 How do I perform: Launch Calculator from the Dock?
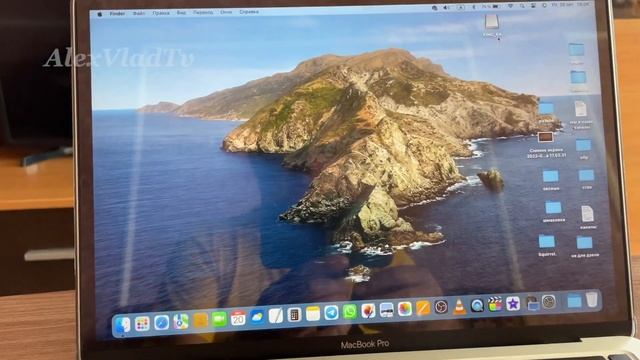coord(294,315)
